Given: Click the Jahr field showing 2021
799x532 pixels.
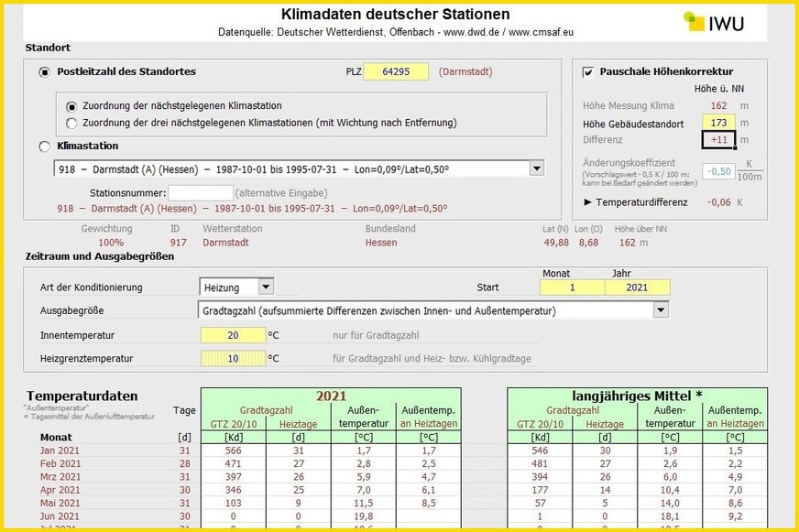Looking at the screenshot, I should [x=639, y=287].
